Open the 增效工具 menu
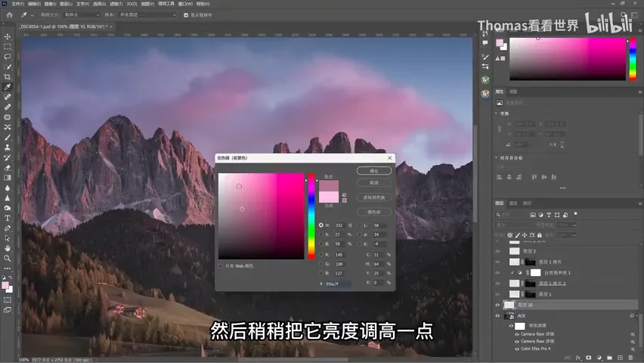Viewport: 644px width, 363px height. 166,4
